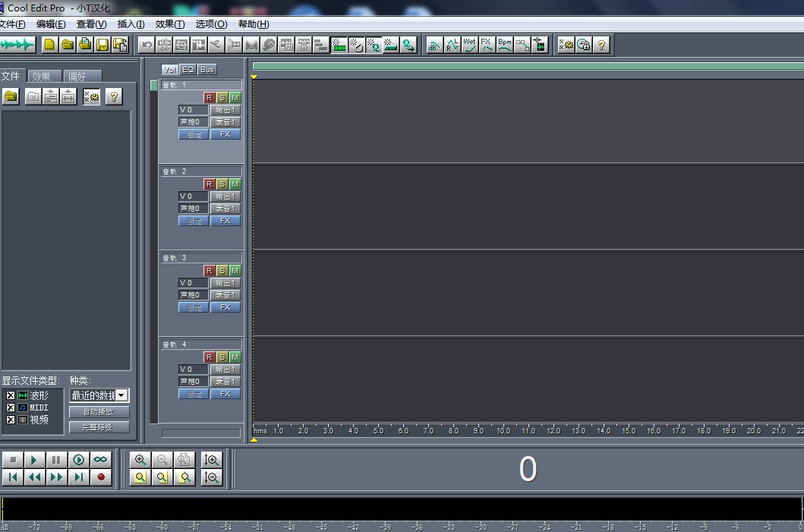Start playback with Play button
Screen dimensions: 804x532
(x=34, y=460)
